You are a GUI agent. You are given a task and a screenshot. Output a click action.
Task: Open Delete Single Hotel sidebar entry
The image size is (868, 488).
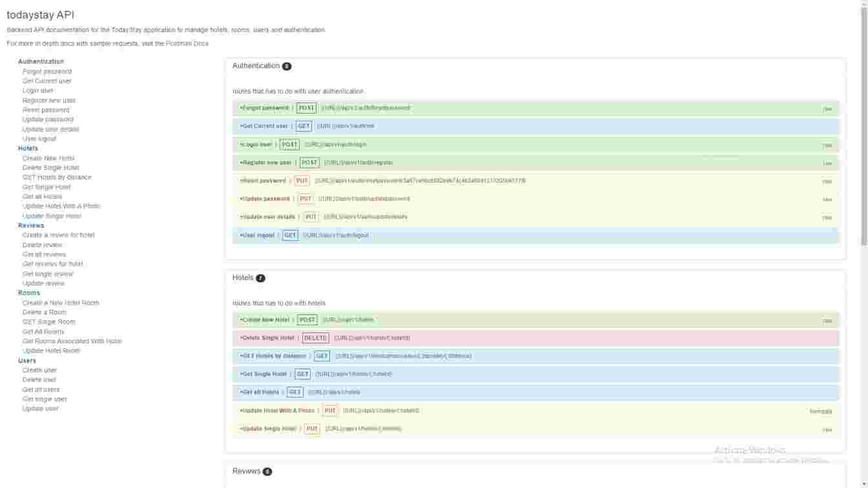tap(51, 168)
